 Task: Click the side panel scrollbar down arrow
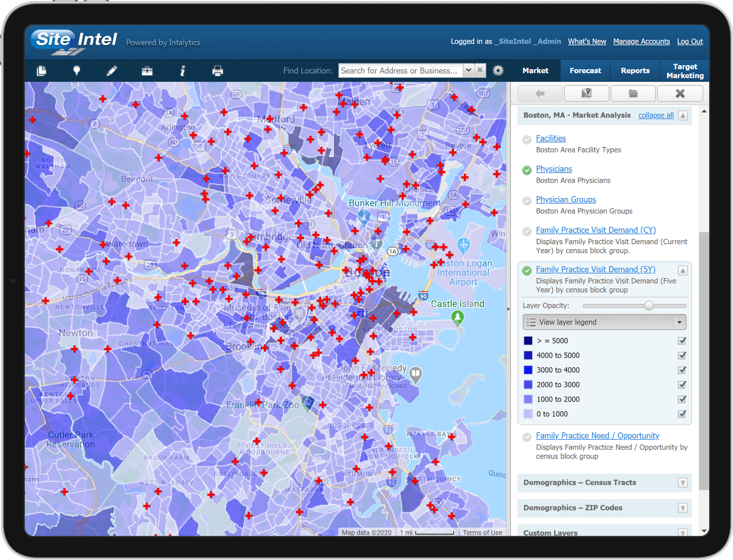pos(704,531)
